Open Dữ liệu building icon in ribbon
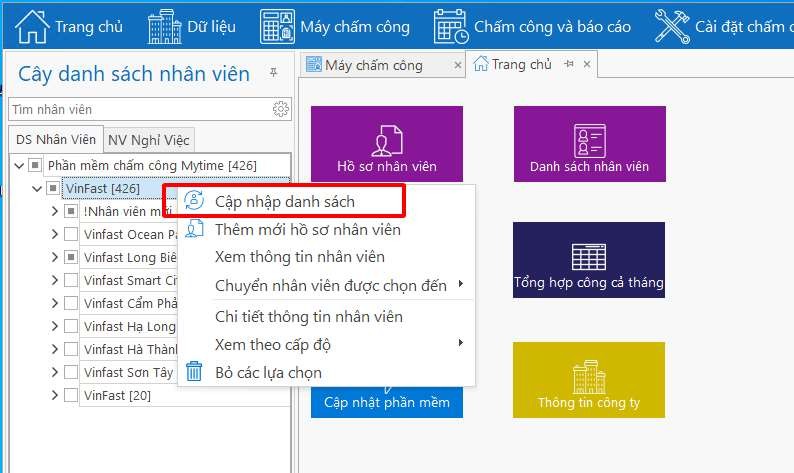 coord(164,26)
